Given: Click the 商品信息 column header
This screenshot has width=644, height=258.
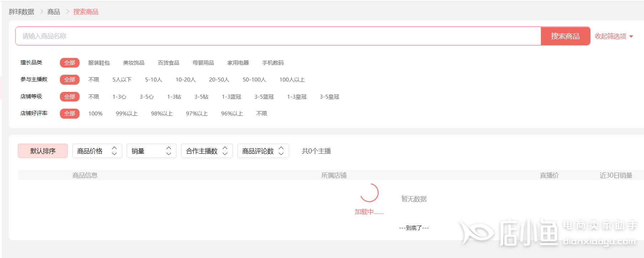Looking at the screenshot, I should coord(85,175).
